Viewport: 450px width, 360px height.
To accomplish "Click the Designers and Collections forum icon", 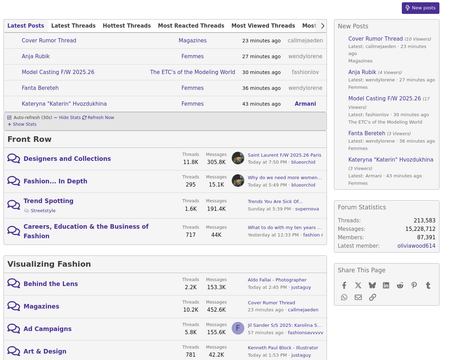I will tap(14, 158).
